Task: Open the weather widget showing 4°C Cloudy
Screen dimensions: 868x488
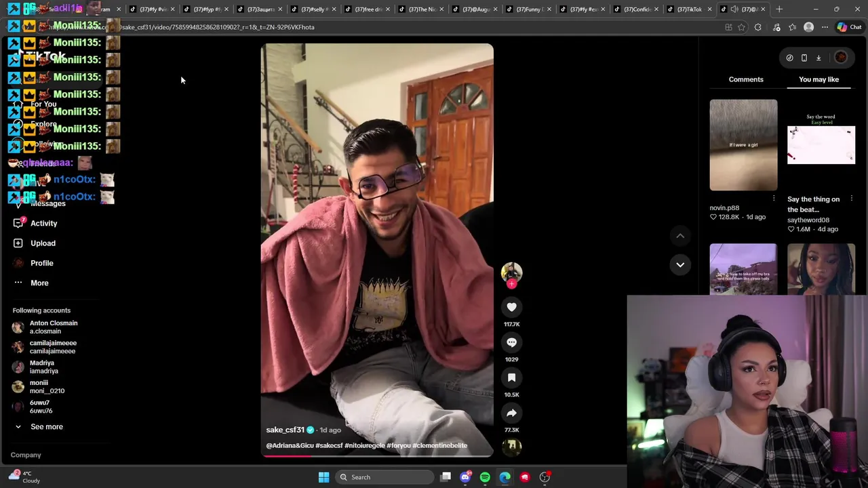Action: (x=24, y=477)
